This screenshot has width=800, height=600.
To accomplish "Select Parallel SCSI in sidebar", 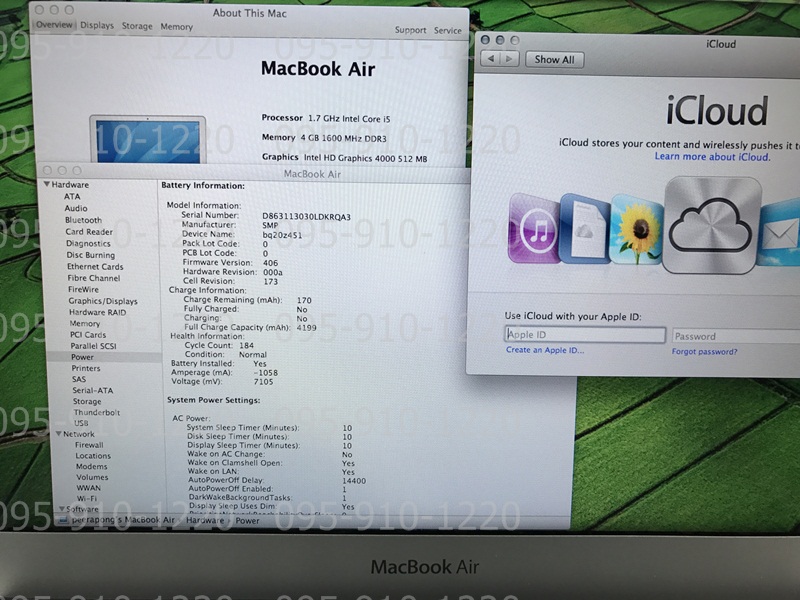I will (x=93, y=346).
